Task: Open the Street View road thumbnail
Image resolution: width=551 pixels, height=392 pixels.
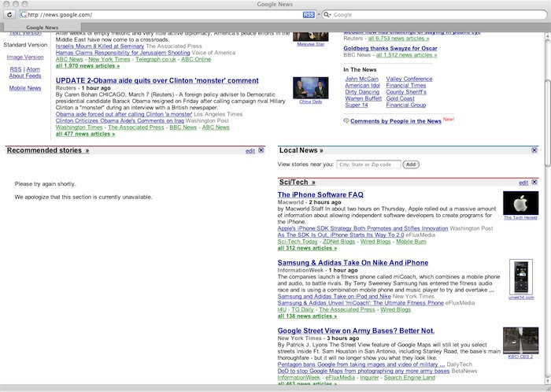Action: [x=520, y=340]
